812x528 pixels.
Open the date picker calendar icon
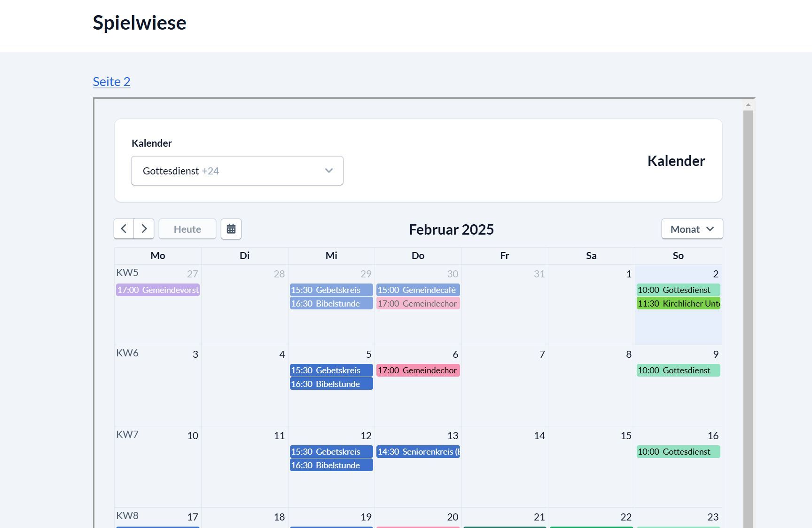coord(231,229)
